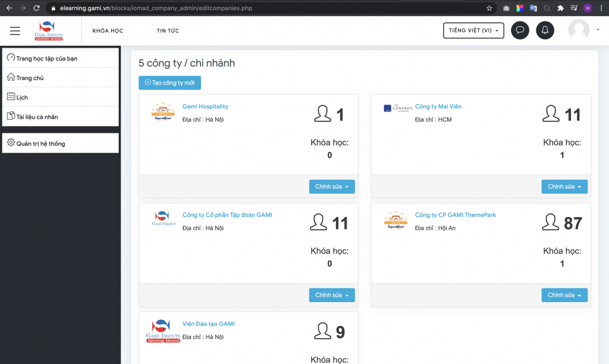Open Chỉnh sửa dropdown for Gami Hospitality
The image size is (609, 364).
332,187
